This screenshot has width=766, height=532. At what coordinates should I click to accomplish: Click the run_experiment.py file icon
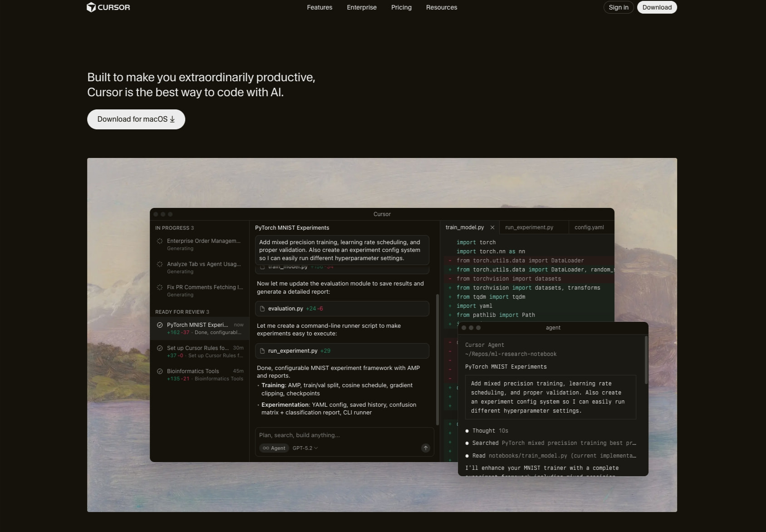[x=262, y=351]
